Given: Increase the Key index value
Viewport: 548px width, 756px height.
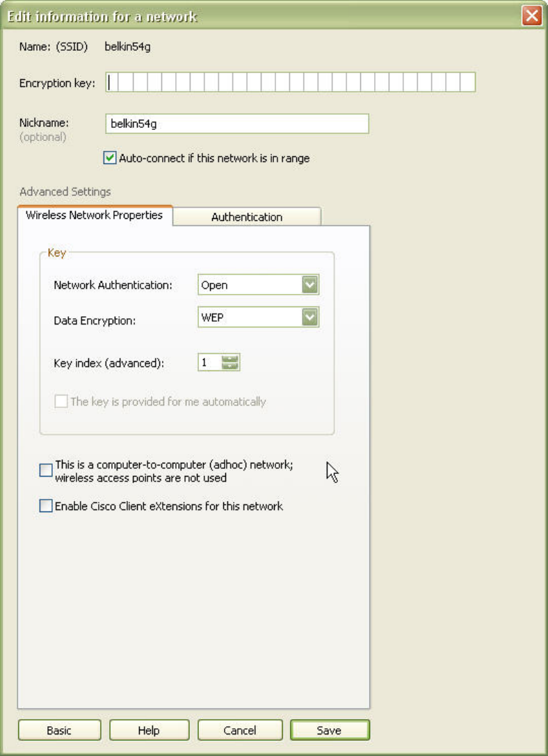Looking at the screenshot, I should click(x=230, y=359).
